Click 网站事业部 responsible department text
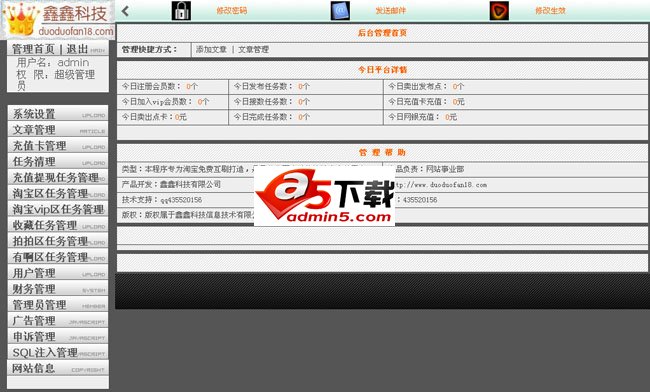Screen dimensions: 650x392 tap(445, 169)
